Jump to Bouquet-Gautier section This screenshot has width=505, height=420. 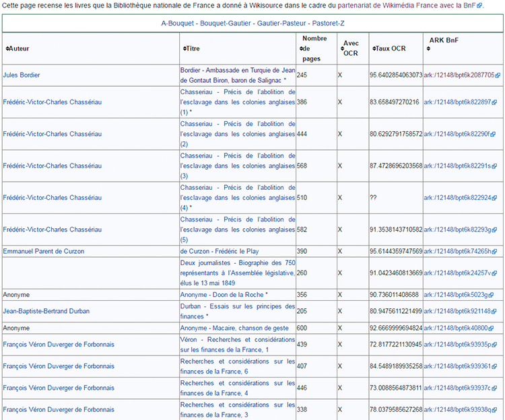tap(226, 23)
